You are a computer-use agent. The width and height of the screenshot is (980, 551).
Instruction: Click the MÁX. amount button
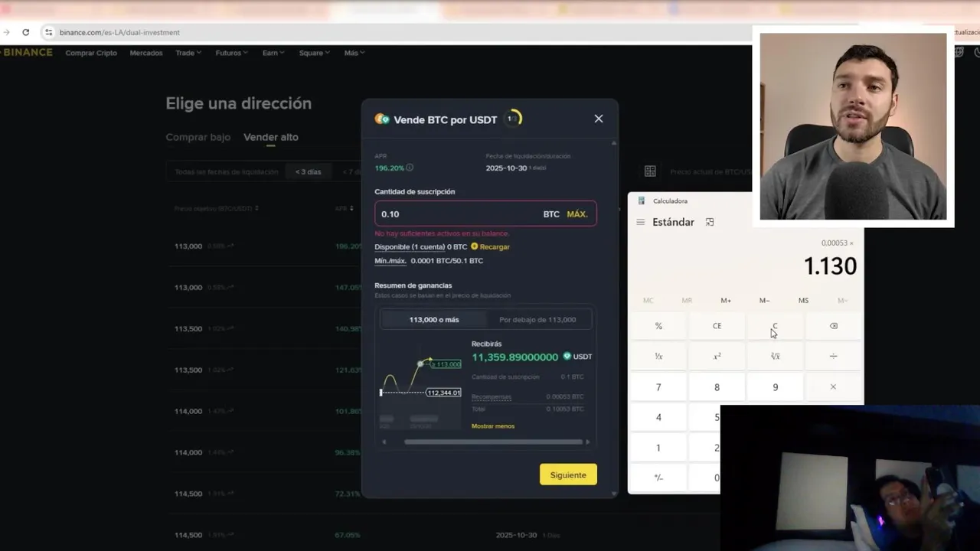tap(577, 214)
